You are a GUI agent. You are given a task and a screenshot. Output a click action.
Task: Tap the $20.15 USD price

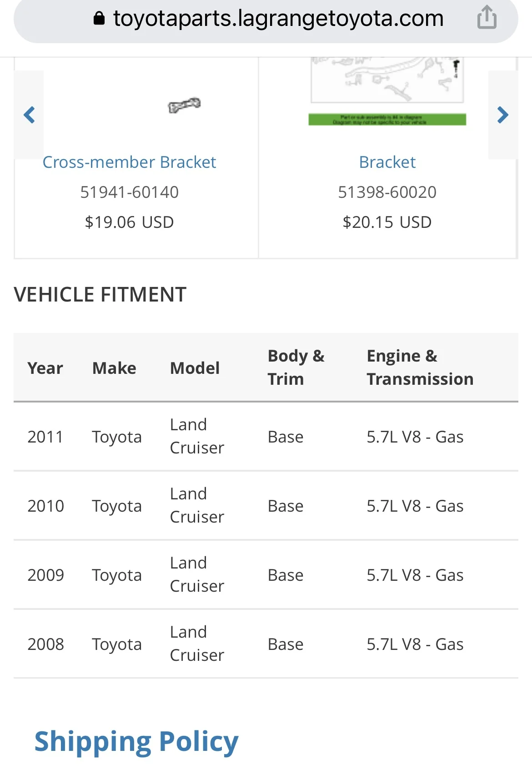coord(387,222)
